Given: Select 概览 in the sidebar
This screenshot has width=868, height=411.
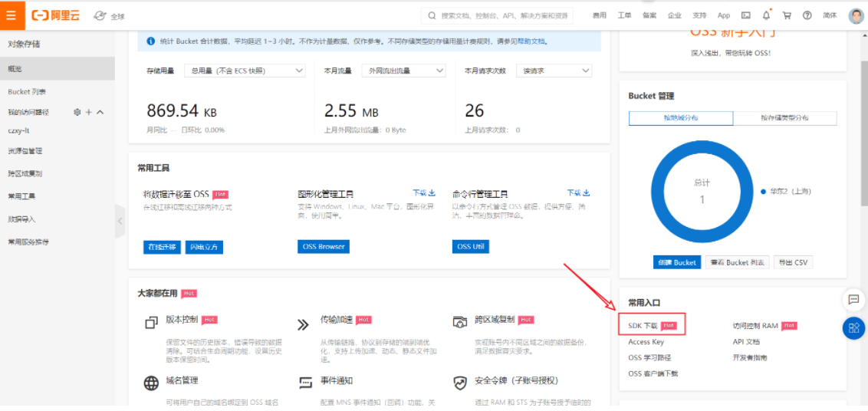Looking at the screenshot, I should pyautogui.click(x=58, y=69).
